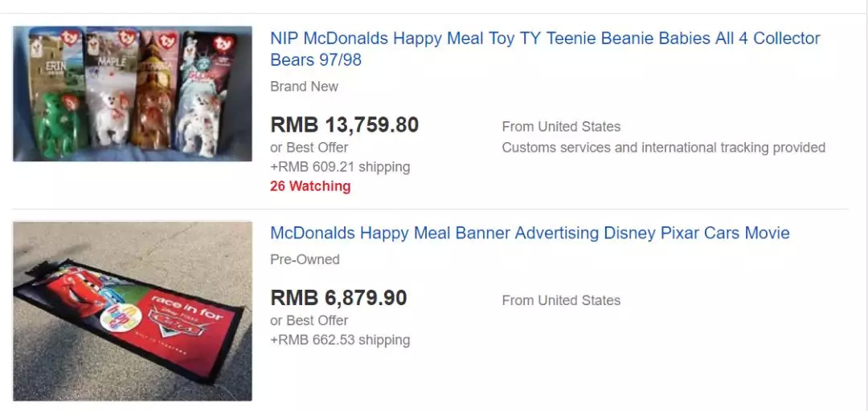
Task: Click the +RMB 662.53 shipping text
Action: click(x=339, y=340)
